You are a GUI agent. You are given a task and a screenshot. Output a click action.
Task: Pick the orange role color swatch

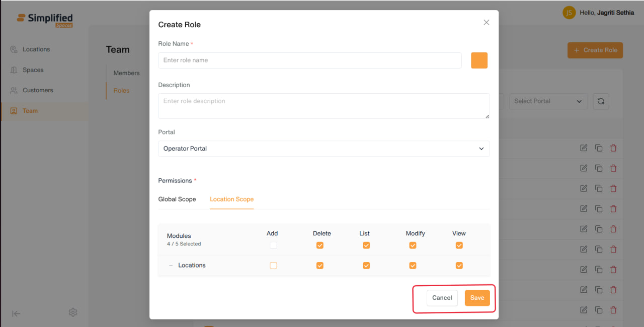[x=479, y=60]
